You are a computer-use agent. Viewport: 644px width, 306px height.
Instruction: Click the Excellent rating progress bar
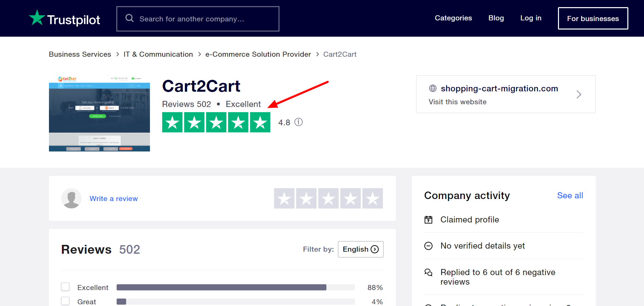(221, 287)
